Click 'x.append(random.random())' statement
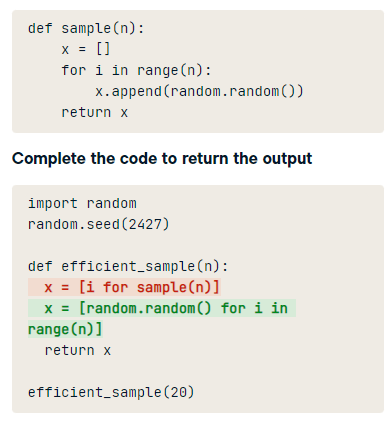This screenshot has height=422, width=390. (199, 91)
